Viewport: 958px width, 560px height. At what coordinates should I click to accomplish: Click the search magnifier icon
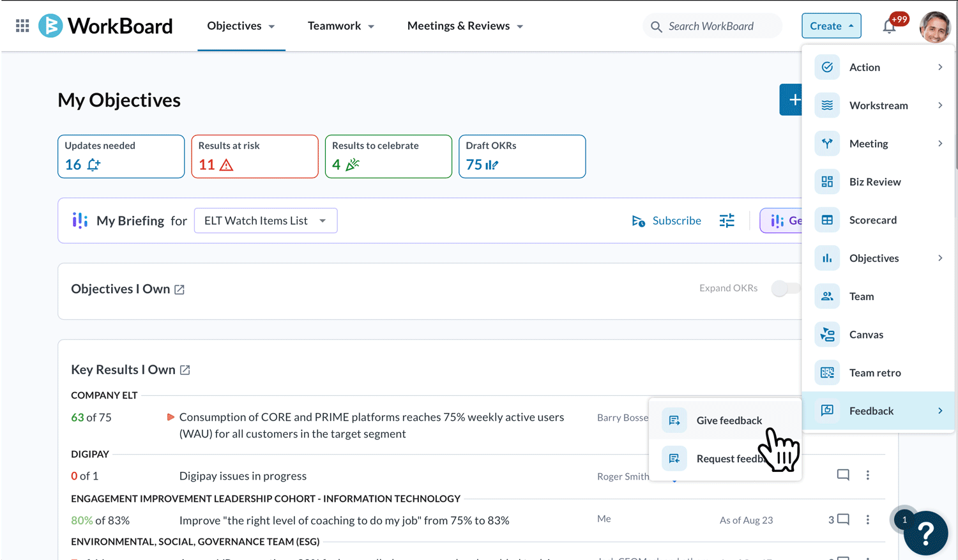coord(656,27)
